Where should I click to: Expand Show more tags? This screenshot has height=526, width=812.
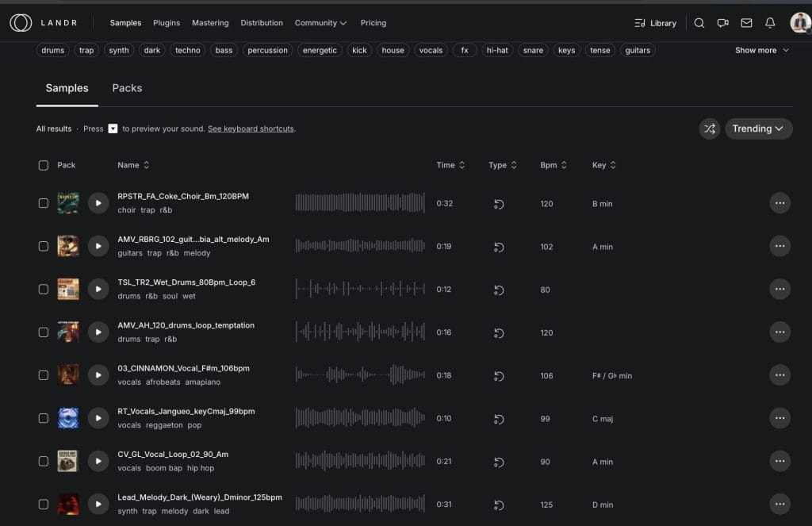pyautogui.click(x=761, y=51)
